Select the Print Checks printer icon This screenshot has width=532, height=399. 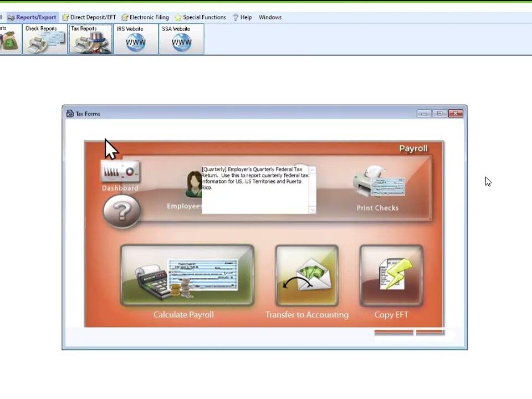click(x=378, y=183)
